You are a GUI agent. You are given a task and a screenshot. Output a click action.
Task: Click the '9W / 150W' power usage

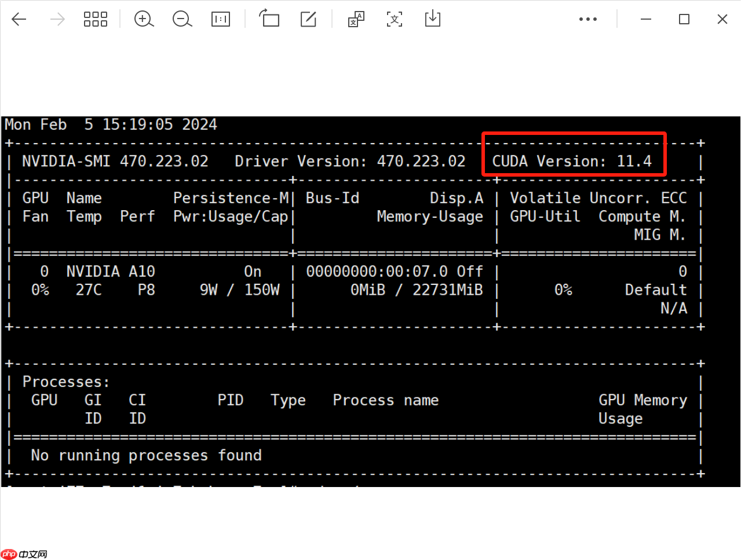click(240, 290)
